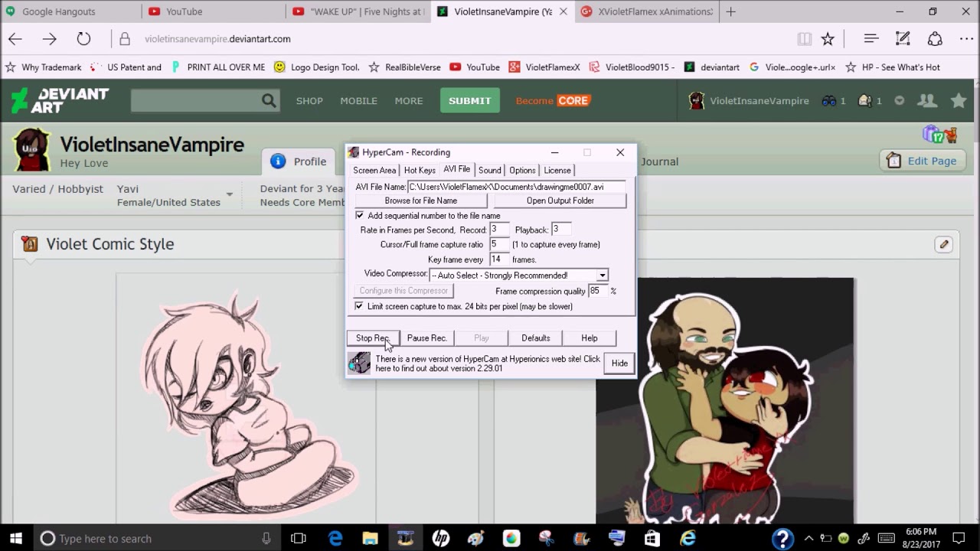
Task: Open the HP icon in the taskbar
Action: (x=441, y=539)
